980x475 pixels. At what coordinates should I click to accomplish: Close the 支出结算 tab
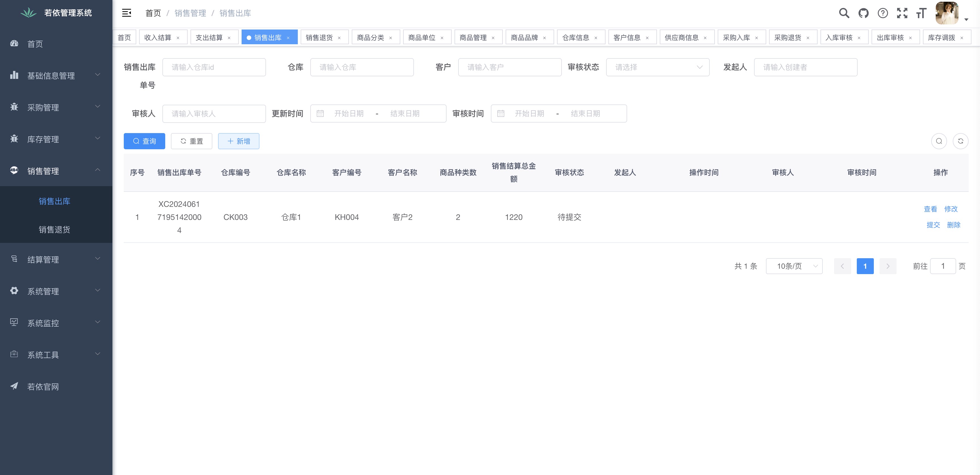point(229,38)
